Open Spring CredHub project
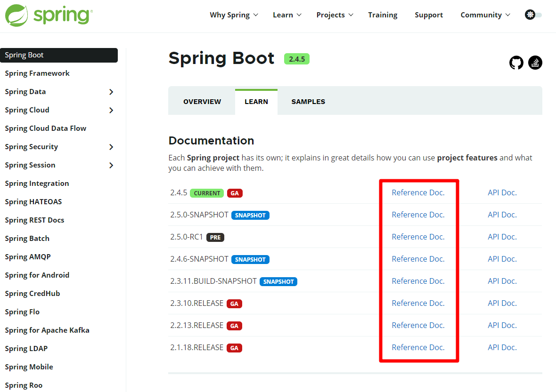Screen dimensions: 556x392 click(x=32, y=294)
